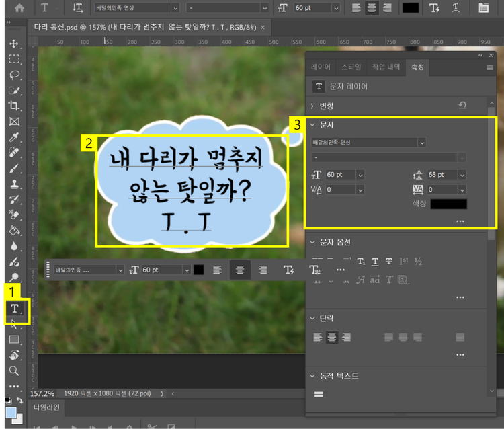The width and height of the screenshot is (504, 429).
Task: Show more options in 문자 section
Action: coord(460,221)
